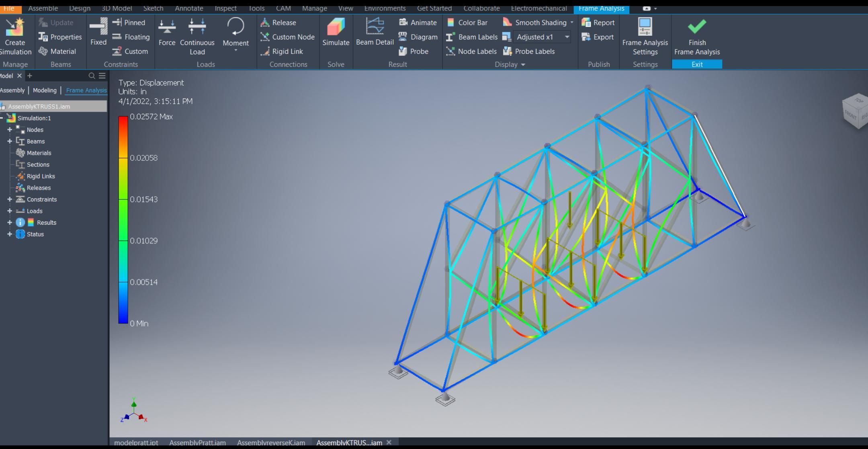This screenshot has height=449, width=868.
Task: Open Frame Analysis Settings
Action: tap(644, 36)
